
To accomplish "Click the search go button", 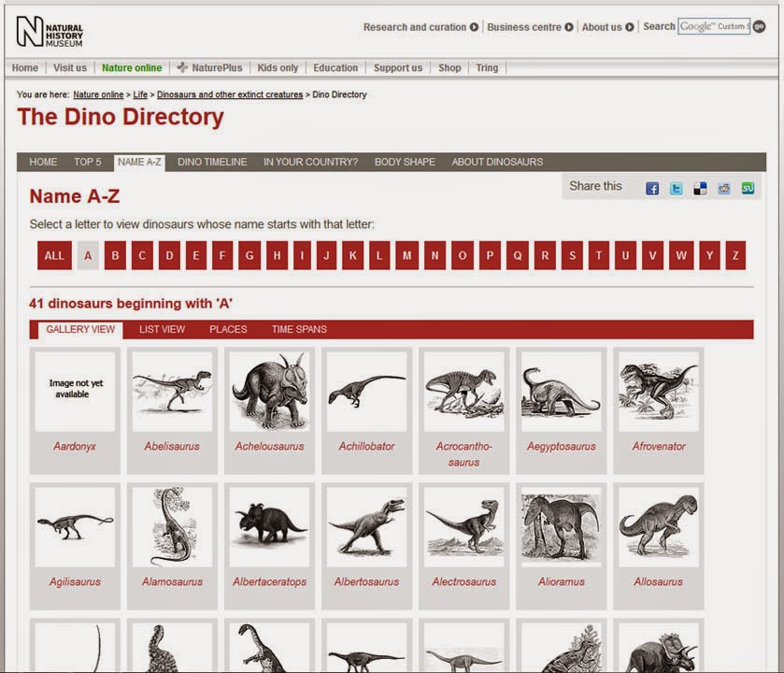I will tap(759, 26).
